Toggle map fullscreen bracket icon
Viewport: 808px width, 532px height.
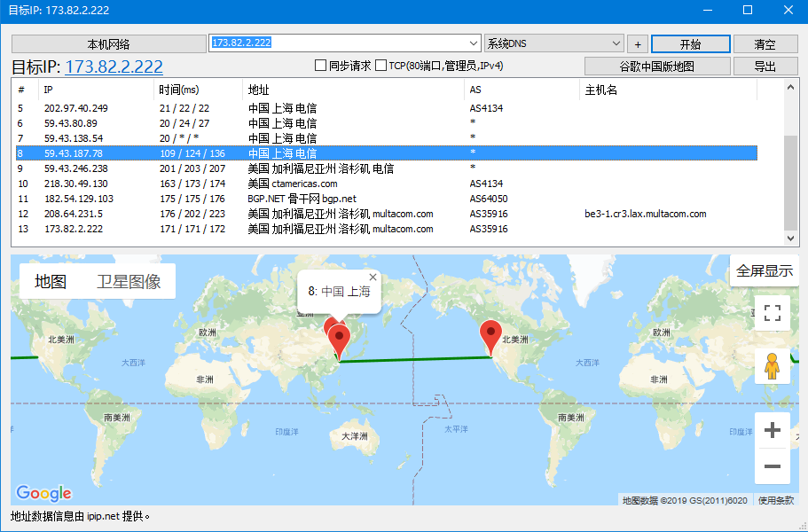pyautogui.click(x=772, y=313)
